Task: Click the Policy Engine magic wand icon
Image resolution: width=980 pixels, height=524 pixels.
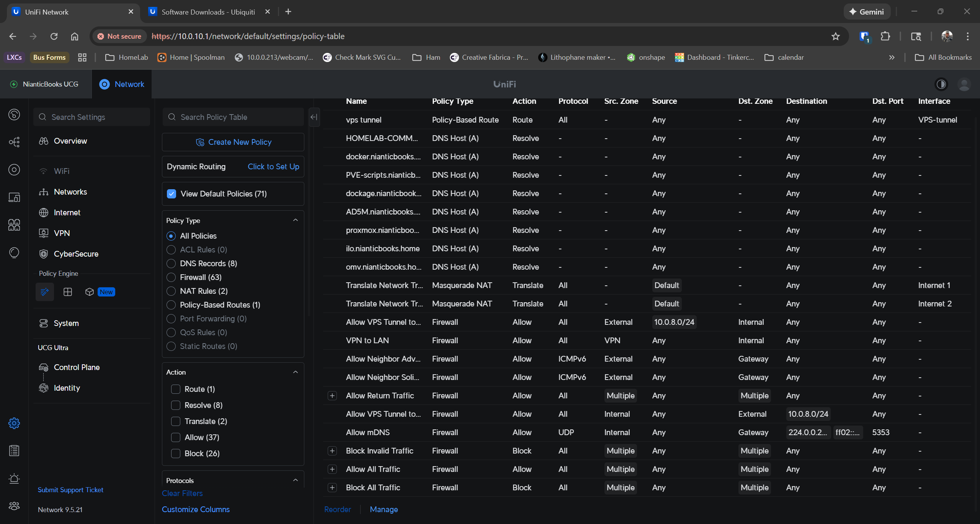Action: [45, 292]
